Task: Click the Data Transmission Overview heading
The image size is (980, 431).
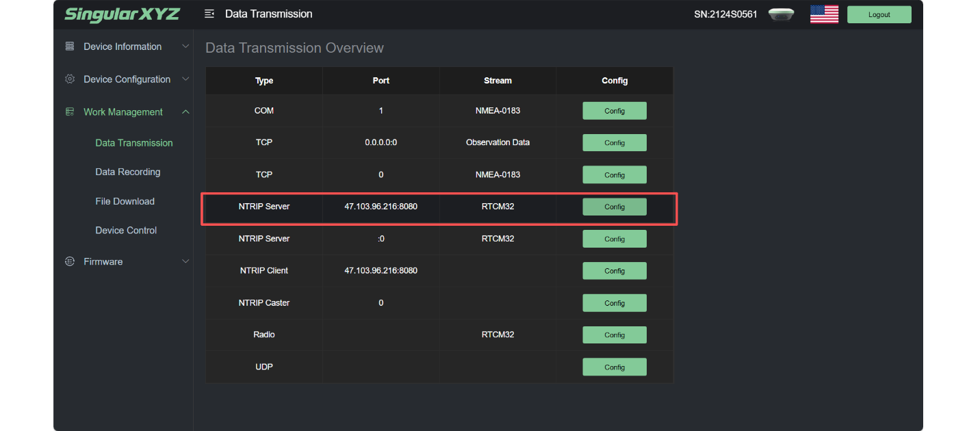Action: pos(294,48)
